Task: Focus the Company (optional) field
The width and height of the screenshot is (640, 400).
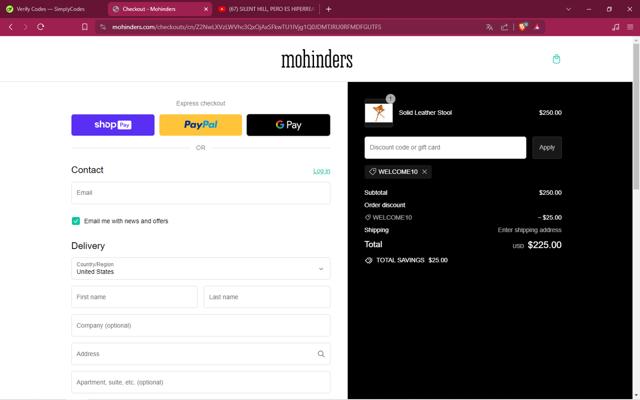Action: point(200,325)
